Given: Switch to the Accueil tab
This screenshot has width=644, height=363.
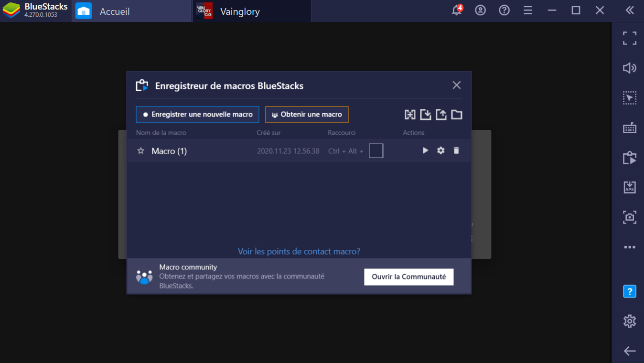Looking at the screenshot, I should click(132, 11).
